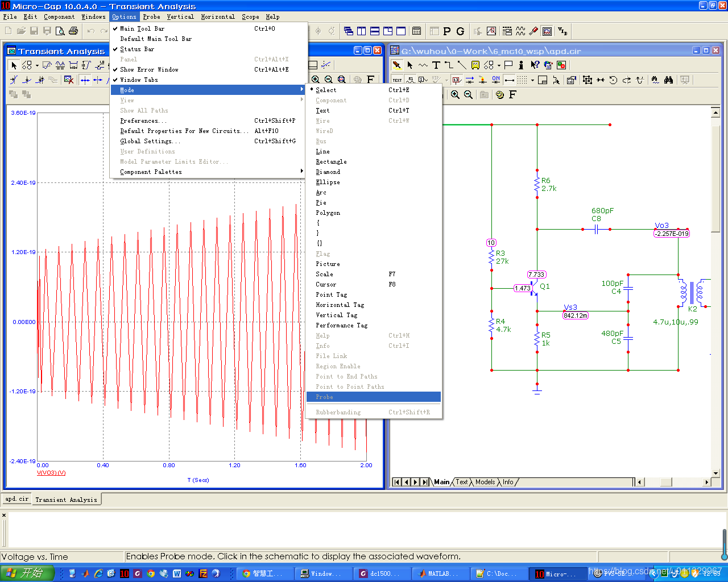Click the bold G toolbar icon
728x582 pixels.
tap(460, 31)
